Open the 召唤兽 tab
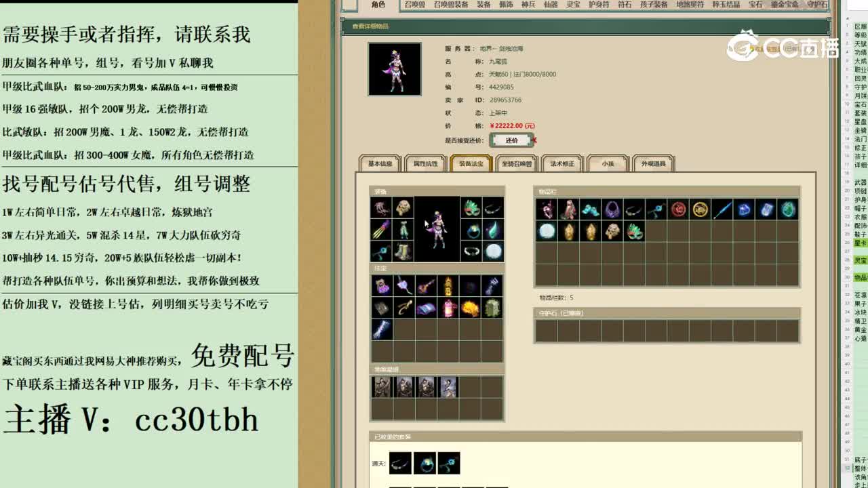868x488 pixels. pos(414,5)
